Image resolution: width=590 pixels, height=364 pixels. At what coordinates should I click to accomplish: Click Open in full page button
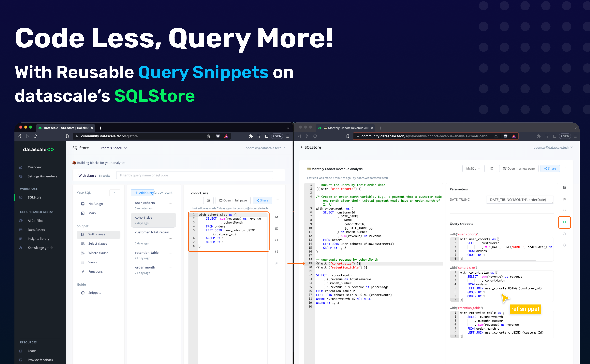pos(233,200)
